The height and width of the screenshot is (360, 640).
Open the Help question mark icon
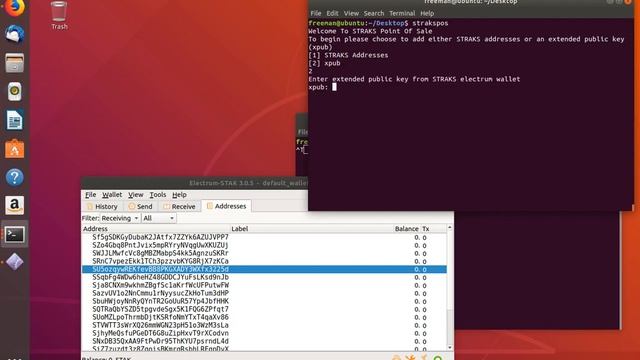(x=14, y=177)
